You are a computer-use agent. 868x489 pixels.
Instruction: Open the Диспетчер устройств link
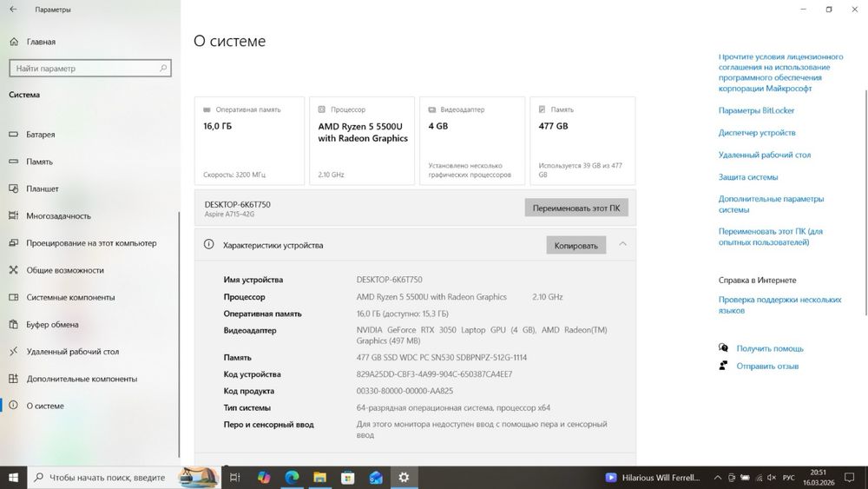point(757,132)
